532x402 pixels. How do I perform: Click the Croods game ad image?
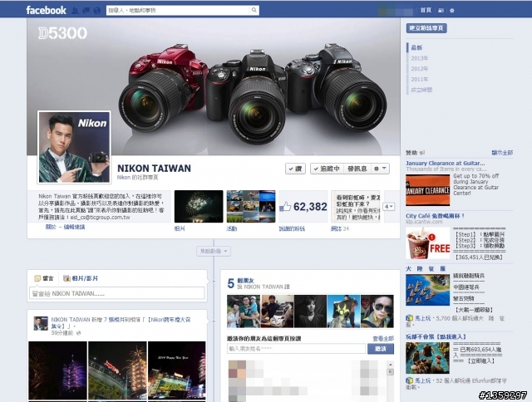point(428,358)
